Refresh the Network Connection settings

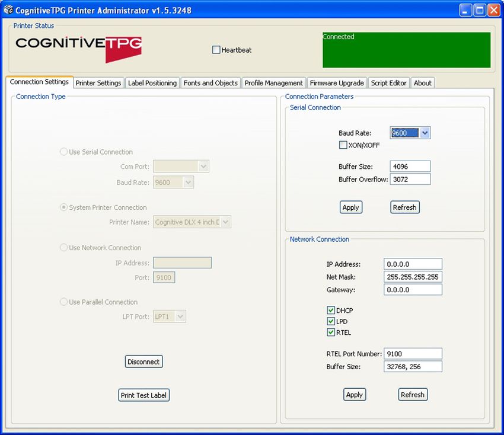(413, 395)
